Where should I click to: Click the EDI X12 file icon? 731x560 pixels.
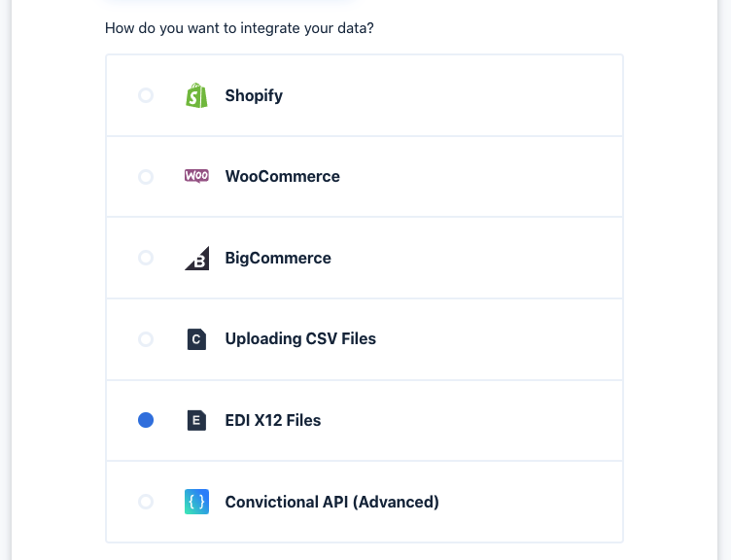tap(196, 420)
